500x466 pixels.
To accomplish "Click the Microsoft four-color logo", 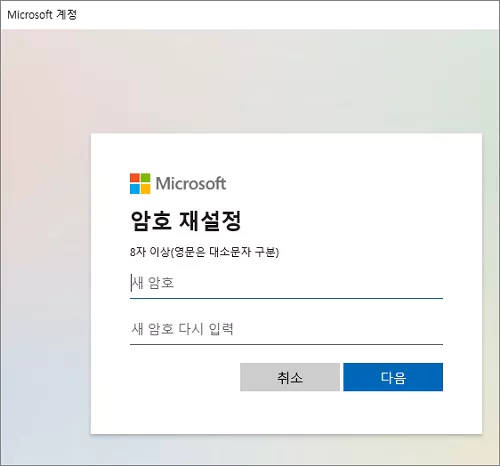I will pos(140,184).
